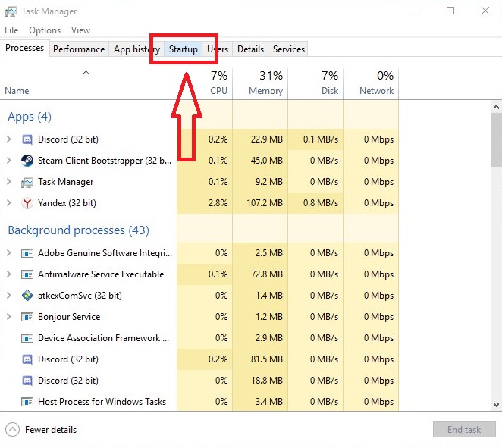Screen dimensions: 502x448
Task: Switch to the Services tab
Action: coord(289,49)
